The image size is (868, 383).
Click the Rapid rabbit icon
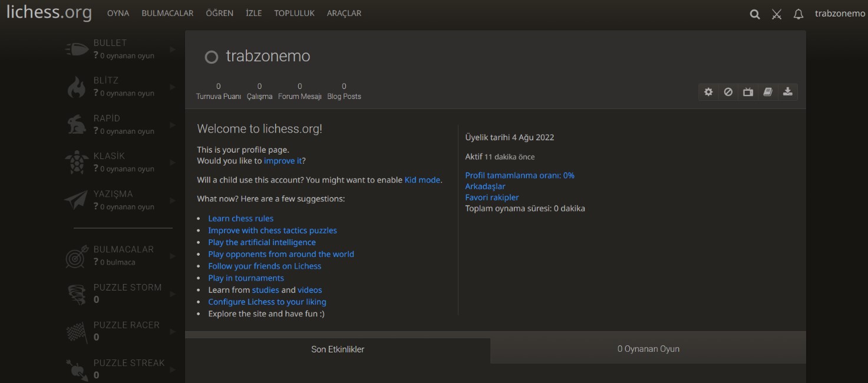77,124
